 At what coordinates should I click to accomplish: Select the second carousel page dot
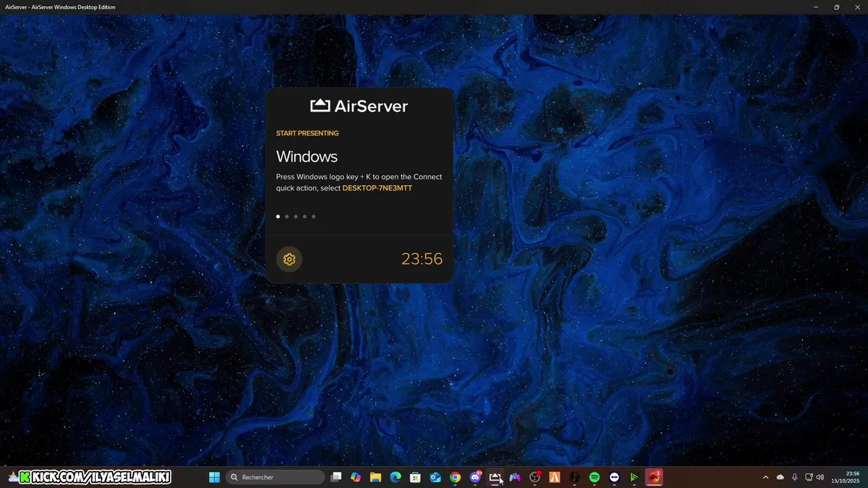tap(287, 217)
